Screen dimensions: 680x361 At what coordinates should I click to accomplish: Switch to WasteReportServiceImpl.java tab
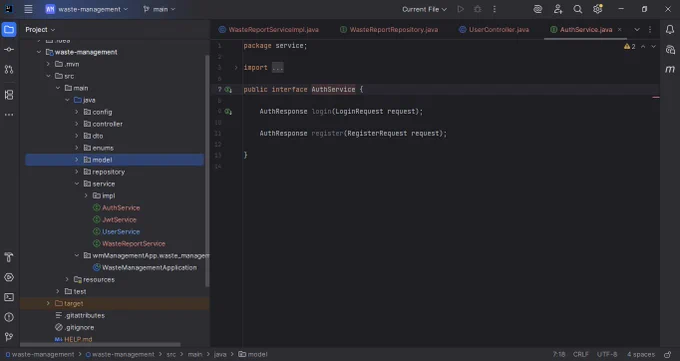(x=269, y=30)
